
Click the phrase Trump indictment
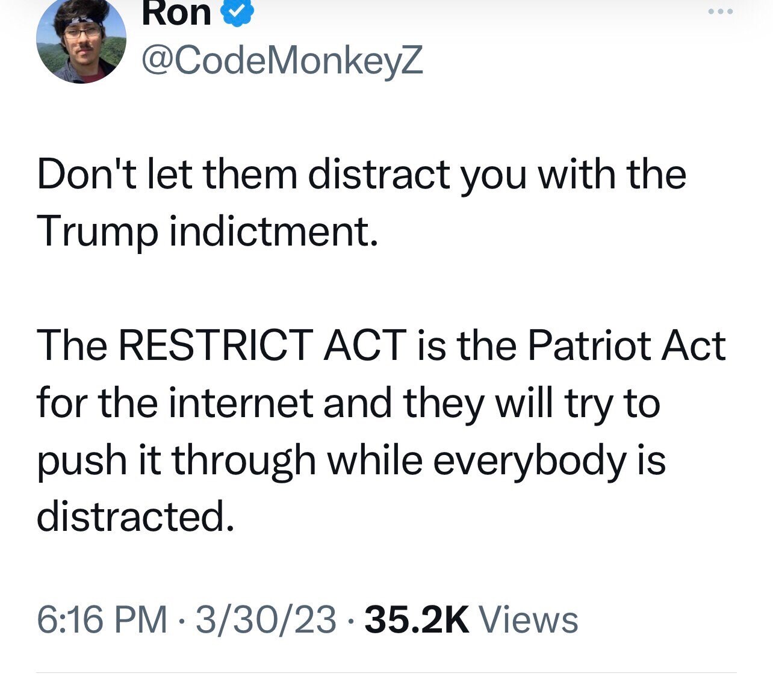(x=208, y=231)
